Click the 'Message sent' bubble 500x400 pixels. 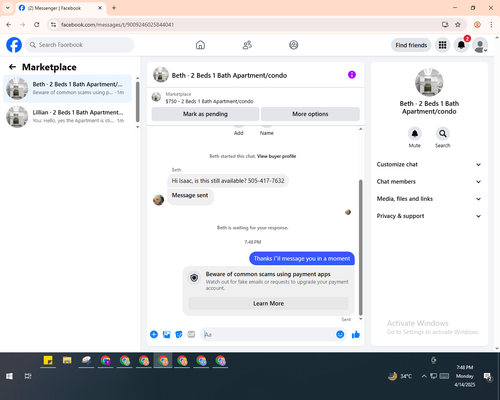(x=190, y=197)
